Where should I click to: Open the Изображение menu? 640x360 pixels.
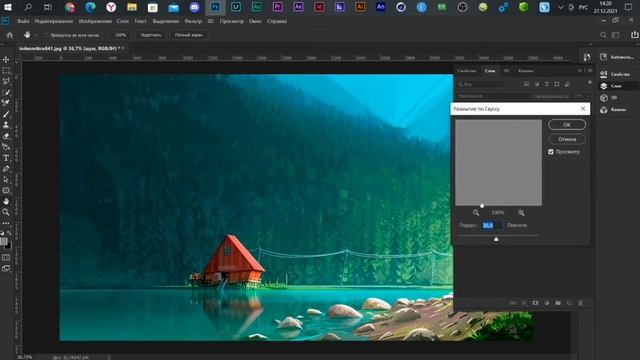coord(95,21)
